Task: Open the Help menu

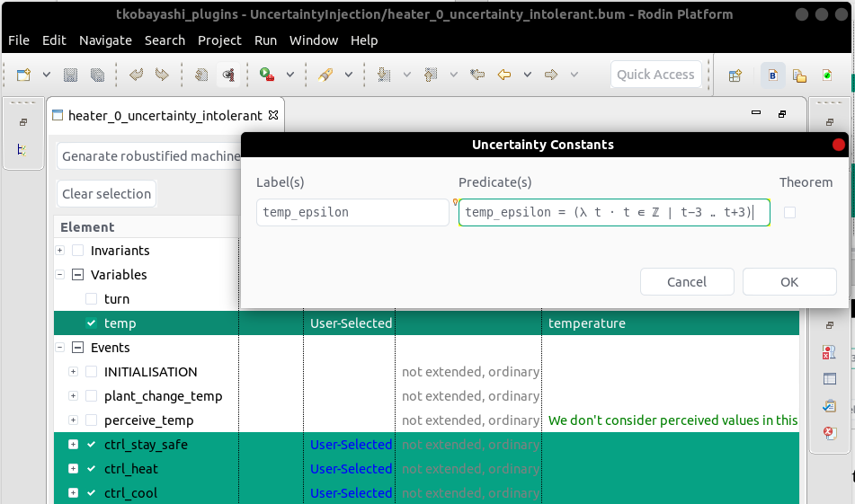Action: tap(364, 40)
